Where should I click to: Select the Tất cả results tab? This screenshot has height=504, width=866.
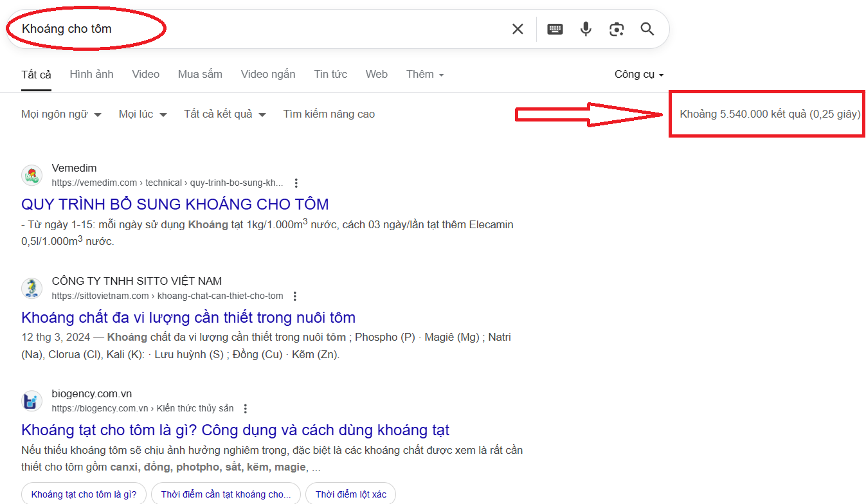36,75
